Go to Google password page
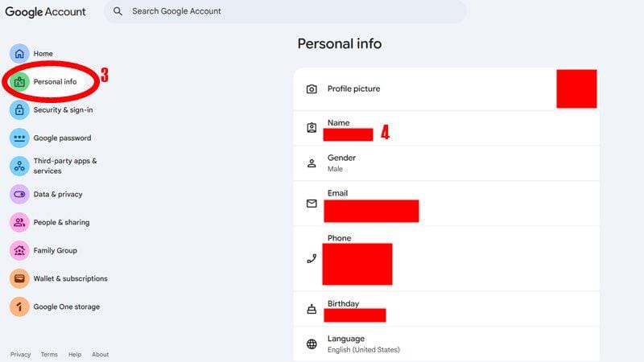The width and height of the screenshot is (644, 362). [63, 138]
